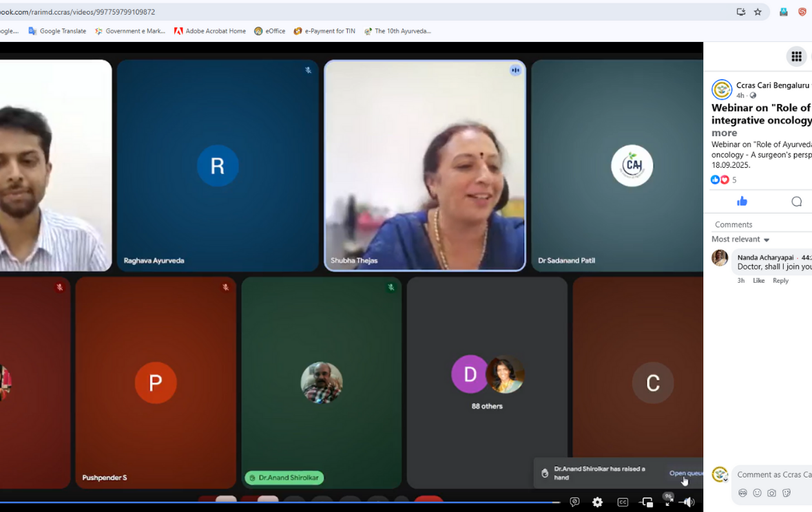Screen dimensions: 812x512
Task: Click the video progress bar
Action: coord(275,502)
